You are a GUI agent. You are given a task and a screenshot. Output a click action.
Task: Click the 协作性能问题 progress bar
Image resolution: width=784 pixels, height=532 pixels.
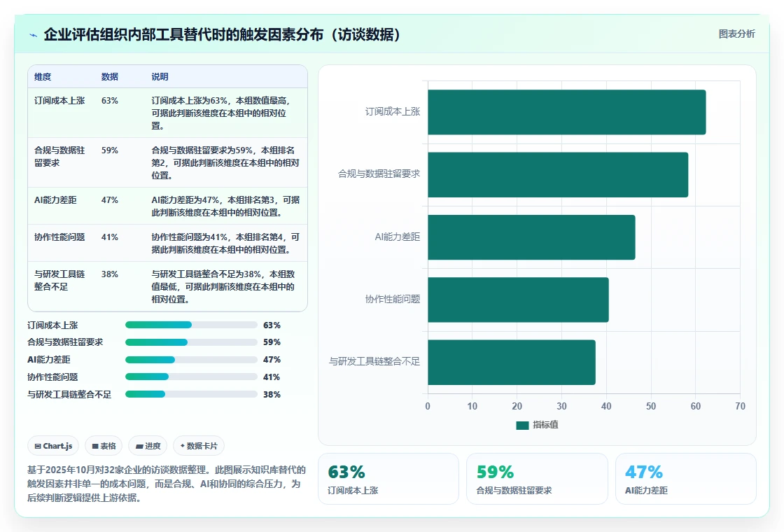(x=191, y=377)
